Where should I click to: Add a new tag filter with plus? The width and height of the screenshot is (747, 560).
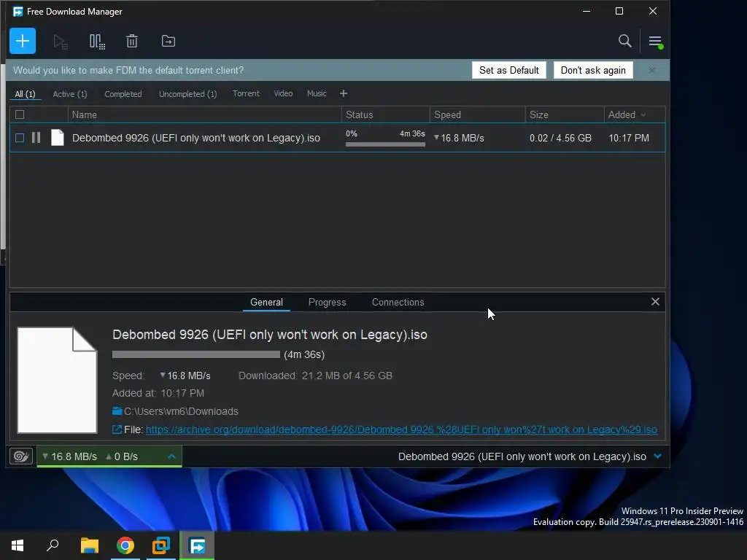pyautogui.click(x=344, y=93)
